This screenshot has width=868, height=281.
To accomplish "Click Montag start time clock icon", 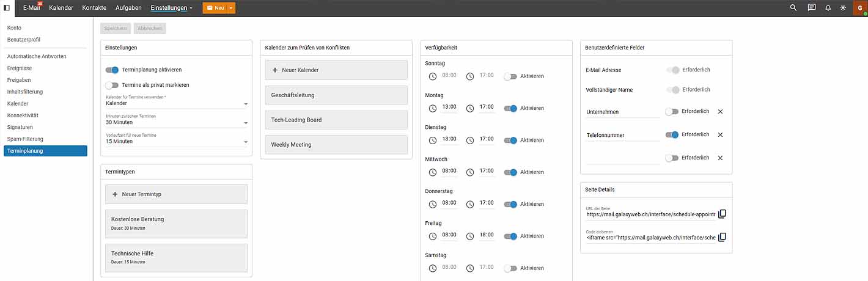I will click(x=433, y=108).
